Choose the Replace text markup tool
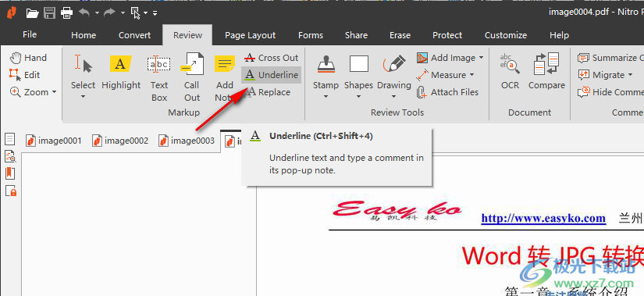Viewport: 644px width, 296px height. [x=268, y=92]
